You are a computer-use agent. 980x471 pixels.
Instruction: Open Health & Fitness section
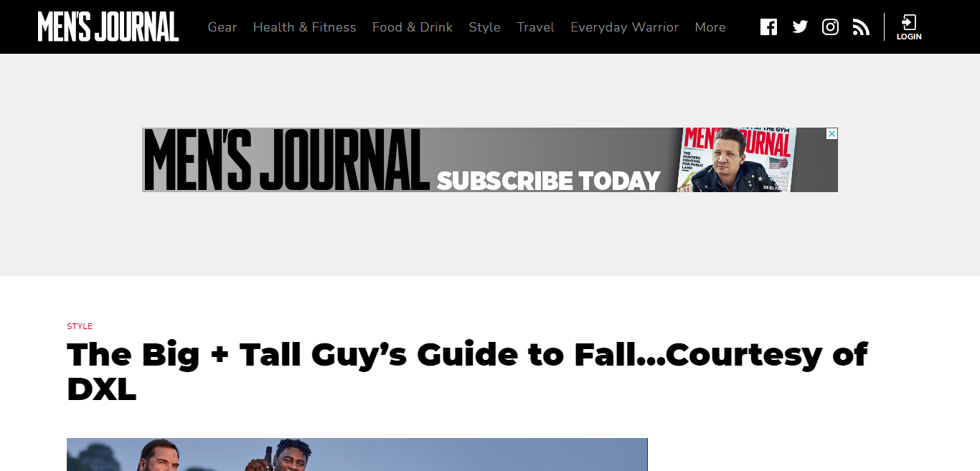305,27
